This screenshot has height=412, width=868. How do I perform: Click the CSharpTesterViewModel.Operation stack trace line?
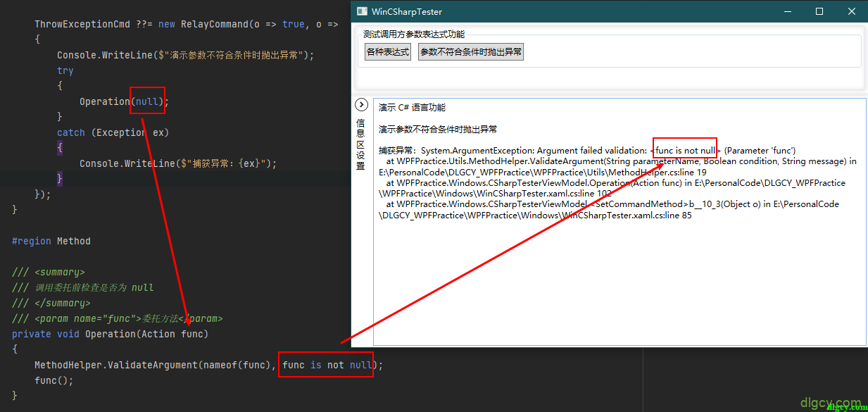(612, 188)
